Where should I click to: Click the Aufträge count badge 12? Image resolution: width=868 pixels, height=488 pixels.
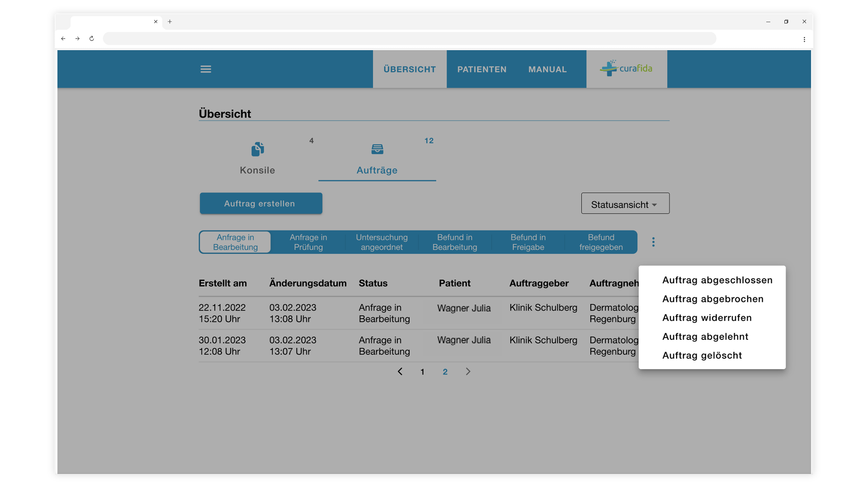(429, 141)
